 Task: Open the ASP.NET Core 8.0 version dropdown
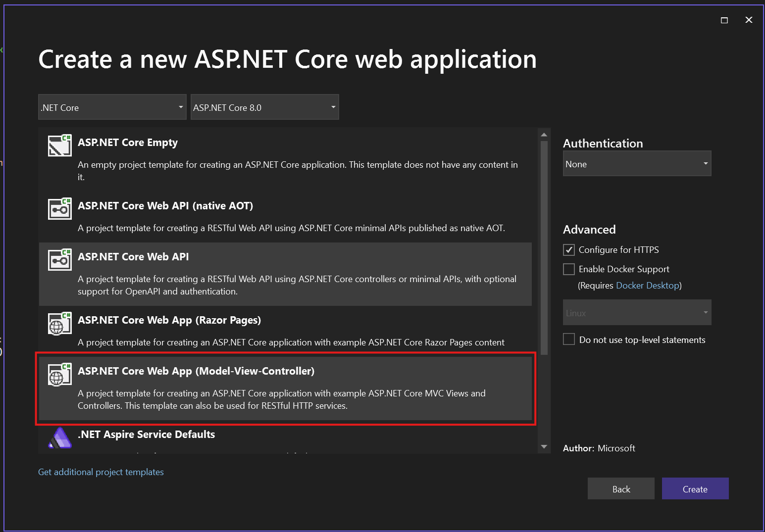[x=265, y=107]
